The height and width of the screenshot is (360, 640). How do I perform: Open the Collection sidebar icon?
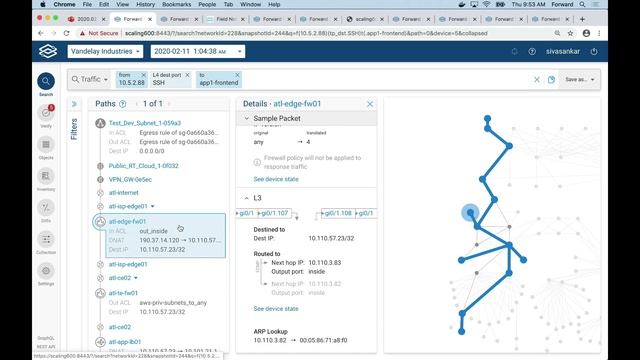coord(46,239)
